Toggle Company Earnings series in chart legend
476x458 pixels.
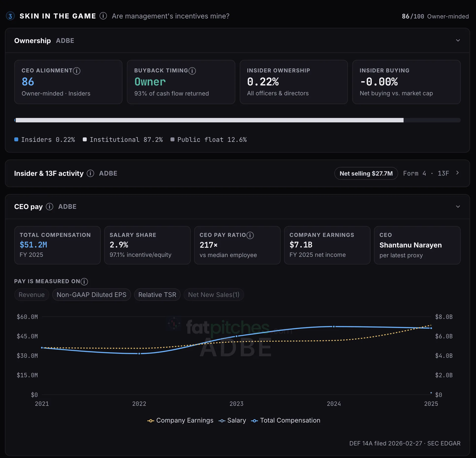point(180,421)
